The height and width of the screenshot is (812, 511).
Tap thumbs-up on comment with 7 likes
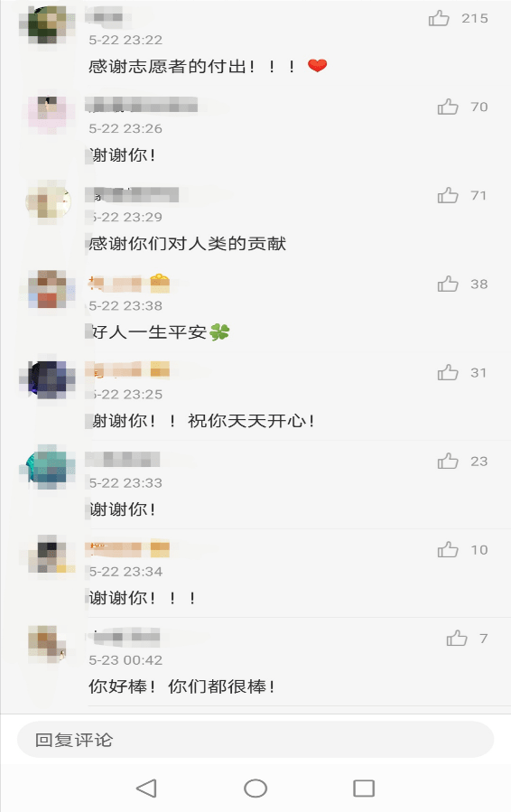click(457, 638)
